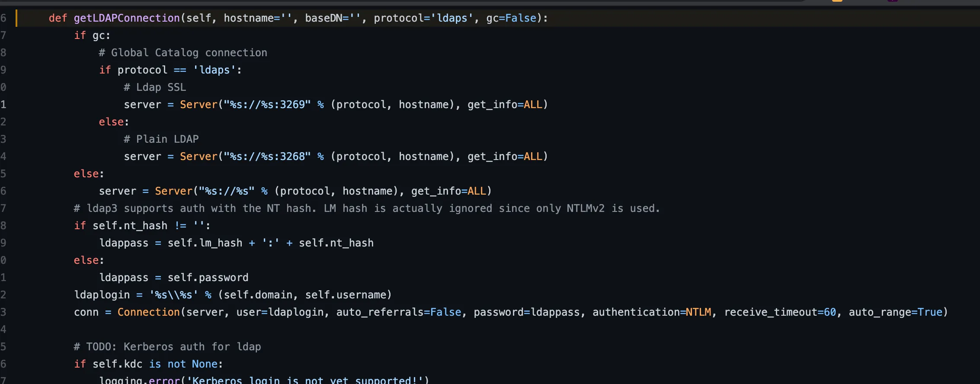Image resolution: width=980 pixels, height=384 pixels.
Task: Click the auto_referrals=False argument
Action: pyautogui.click(x=398, y=312)
